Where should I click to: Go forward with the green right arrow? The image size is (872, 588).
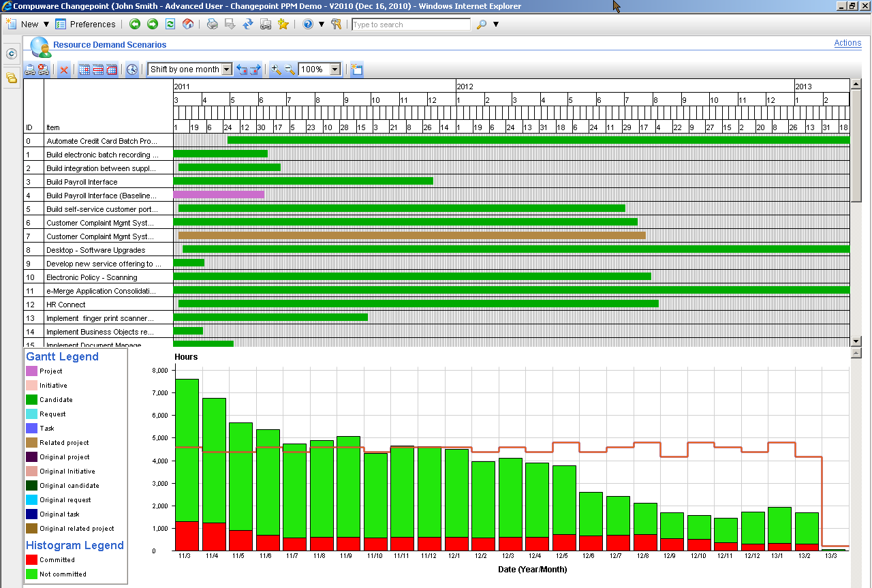pyautogui.click(x=153, y=24)
